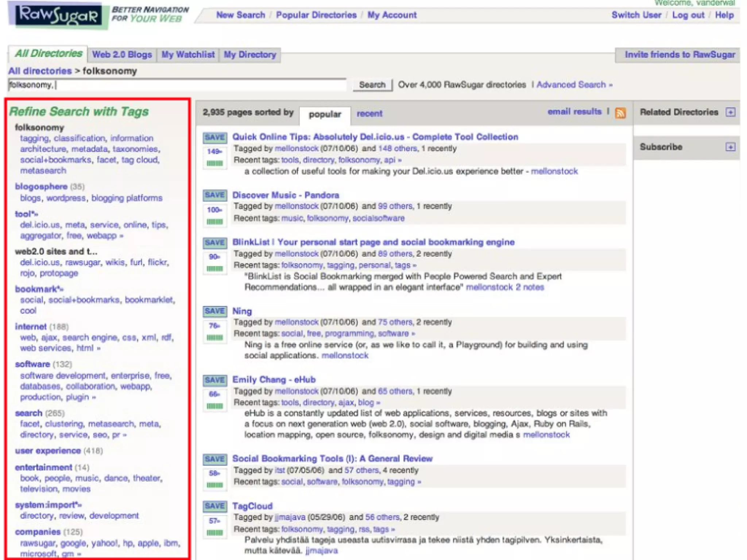Select the blogosphere tag category
The image size is (747, 560).
41,187
